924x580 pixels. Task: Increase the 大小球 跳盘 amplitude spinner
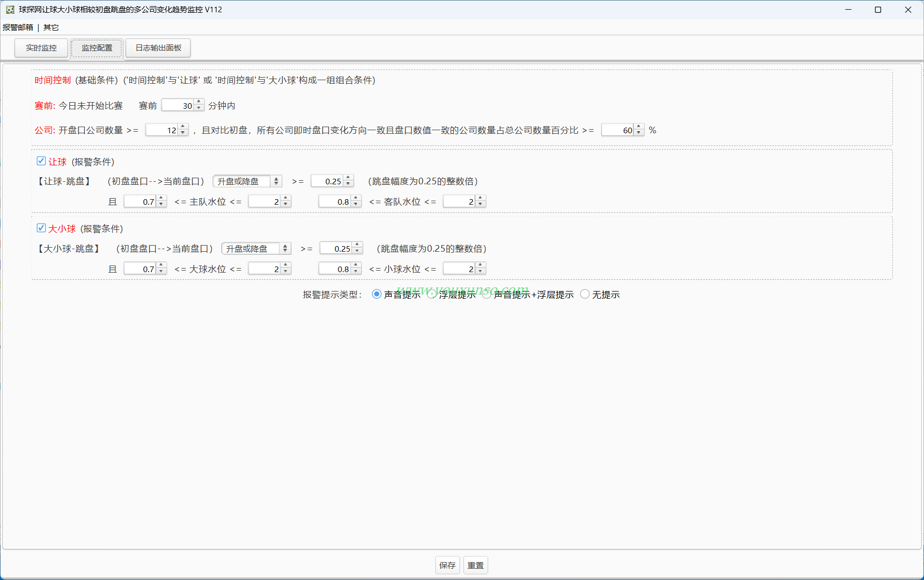(358, 245)
